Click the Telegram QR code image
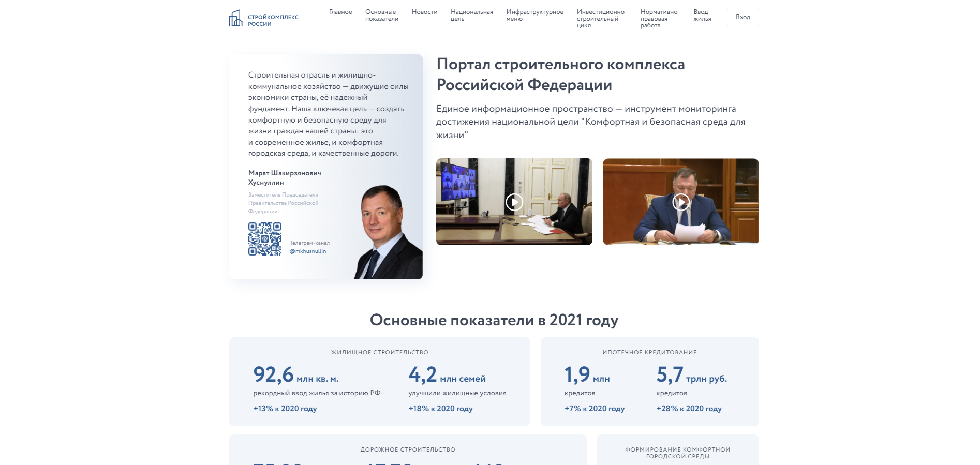Viewport: 980px width, 465px height. (x=264, y=239)
